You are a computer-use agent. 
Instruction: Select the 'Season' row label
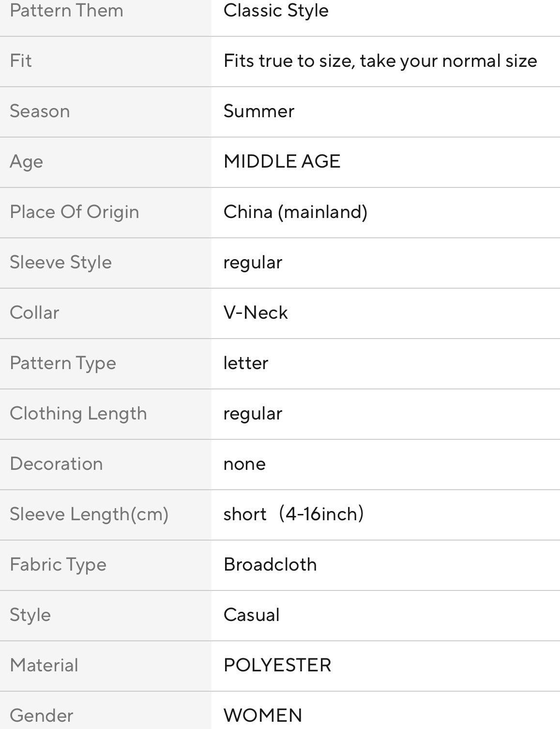click(x=40, y=111)
